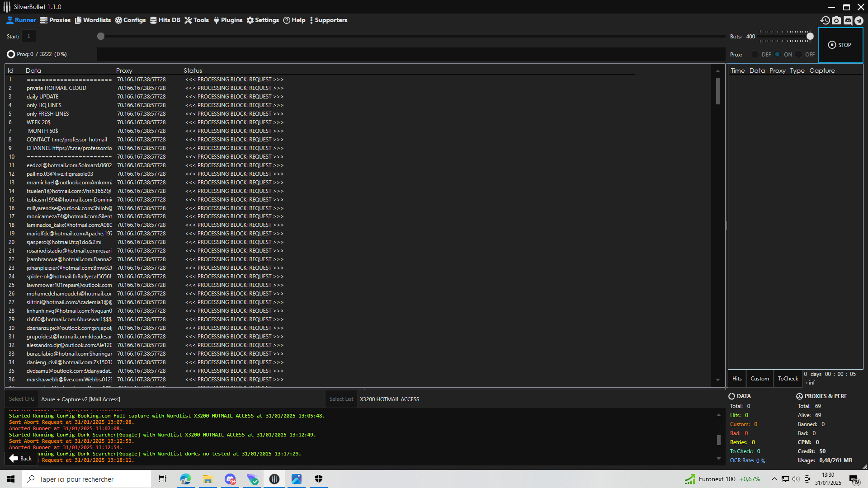Viewport: 868px width, 488px height.
Task: Click the Telegram paper-plane icon
Action: 859,20
